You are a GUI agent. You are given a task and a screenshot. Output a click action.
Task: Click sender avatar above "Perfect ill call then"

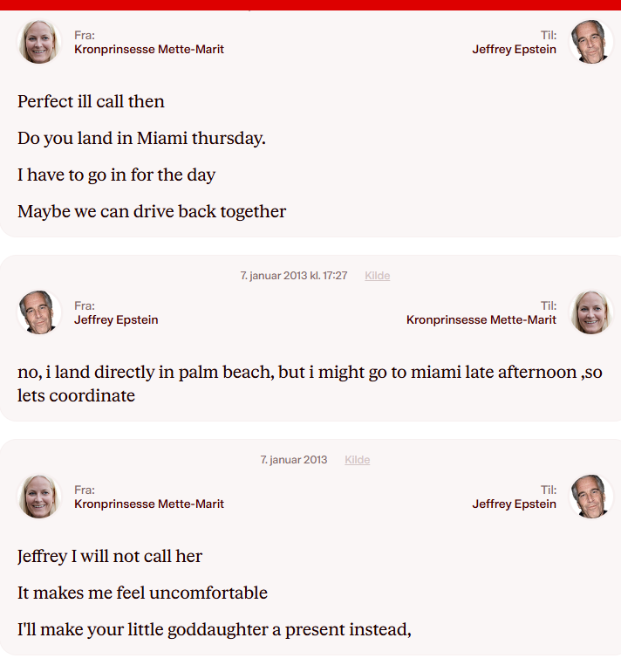[39, 42]
